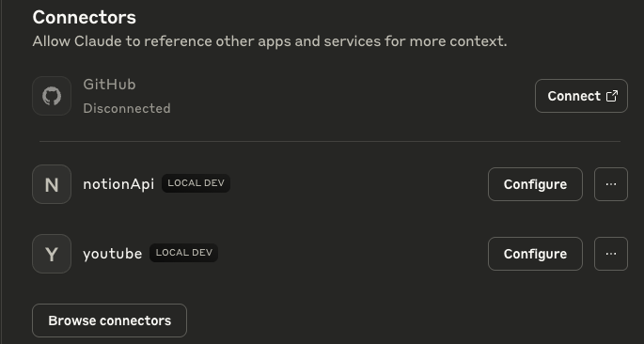Viewport: 644px width, 344px height.
Task: Click the divider line below GitHub row
Action: pyautogui.click(x=330, y=141)
